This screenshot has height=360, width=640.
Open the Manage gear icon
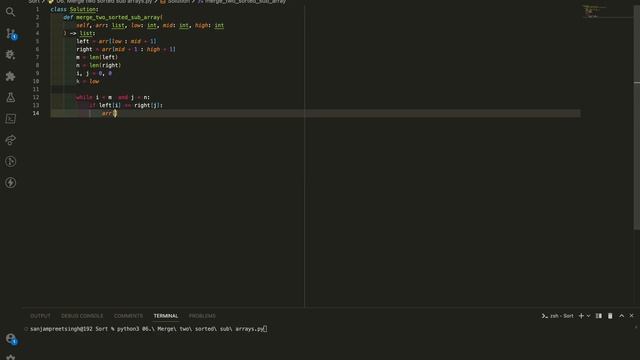10,357
